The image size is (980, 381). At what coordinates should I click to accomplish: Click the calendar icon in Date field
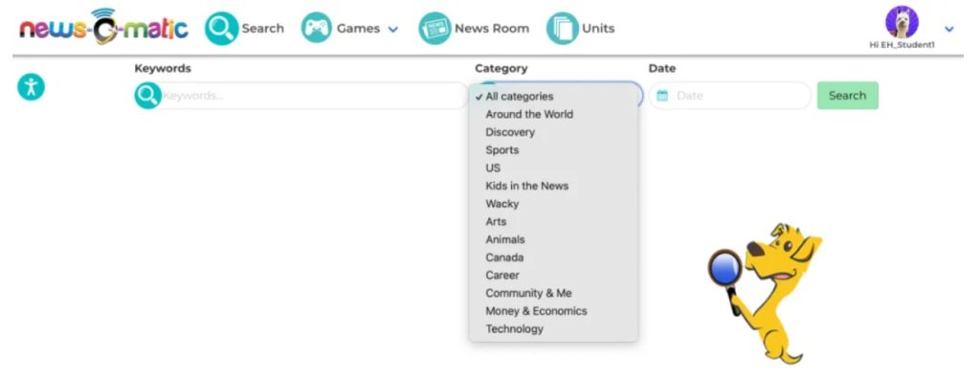point(662,96)
